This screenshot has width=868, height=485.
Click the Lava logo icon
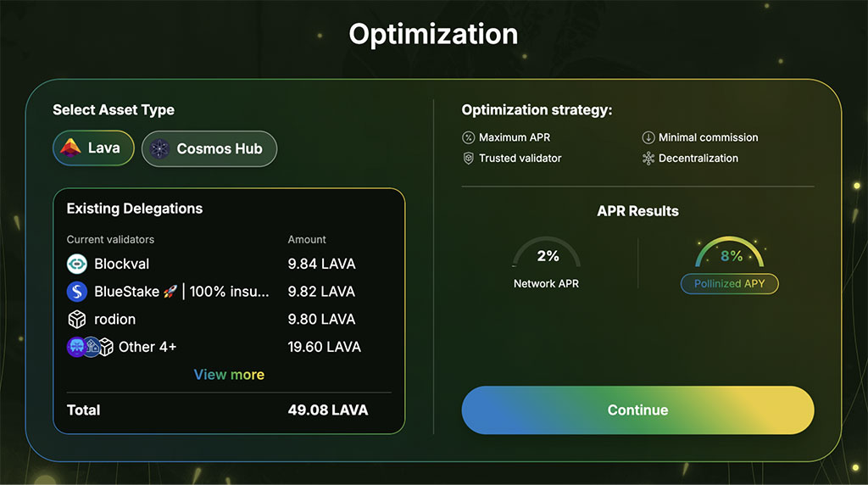point(71,148)
